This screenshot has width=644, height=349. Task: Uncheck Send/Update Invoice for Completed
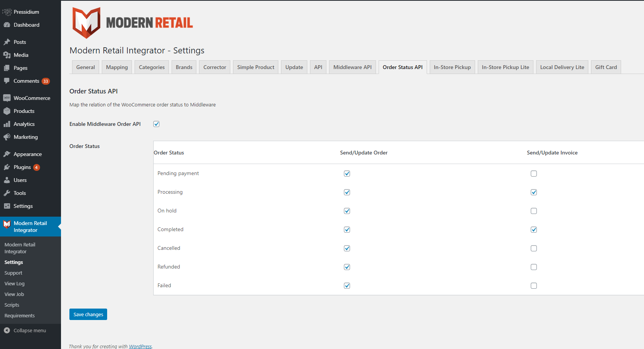[534, 230]
